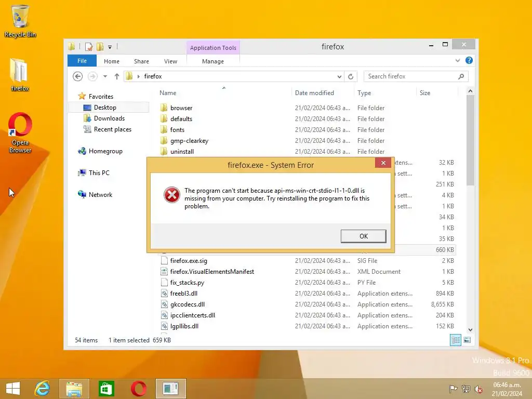Click the Properties quick access icon
The width and height of the screenshot is (532, 399).
click(x=89, y=47)
